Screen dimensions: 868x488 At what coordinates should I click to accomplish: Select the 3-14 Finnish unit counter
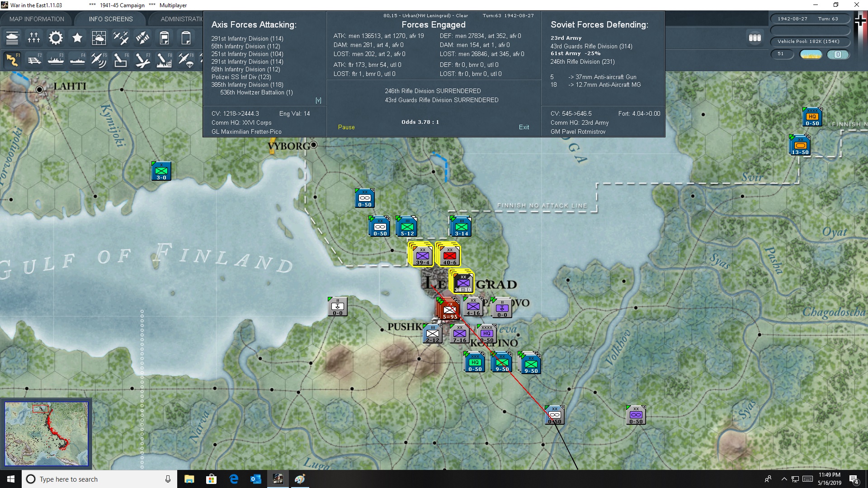pyautogui.click(x=462, y=227)
